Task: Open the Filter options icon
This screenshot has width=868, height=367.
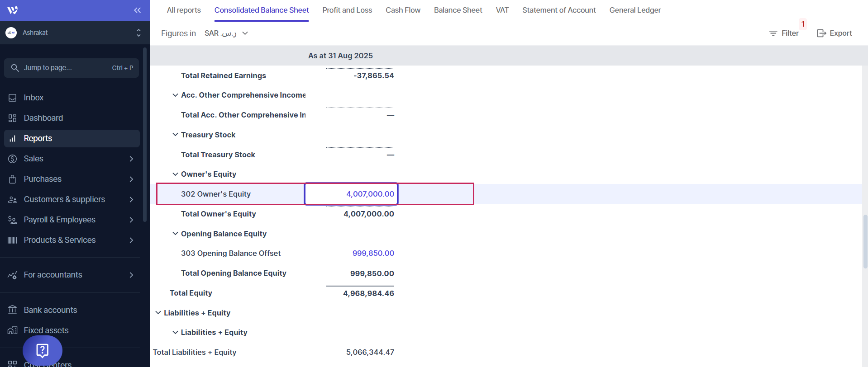Action: pyautogui.click(x=773, y=33)
